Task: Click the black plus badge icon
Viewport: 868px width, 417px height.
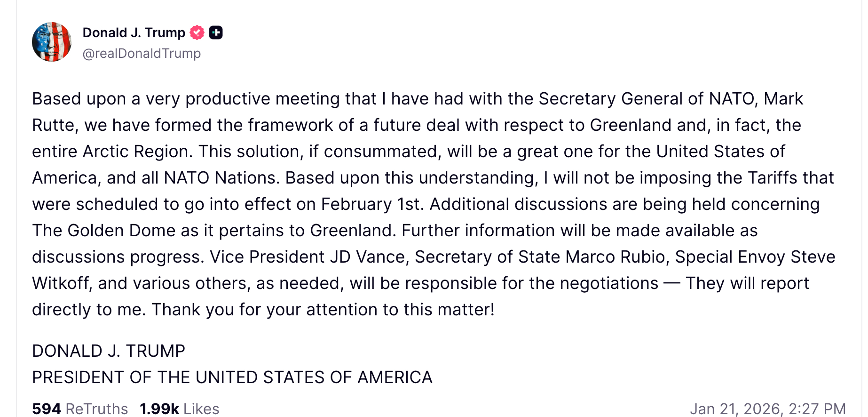Action: (216, 32)
